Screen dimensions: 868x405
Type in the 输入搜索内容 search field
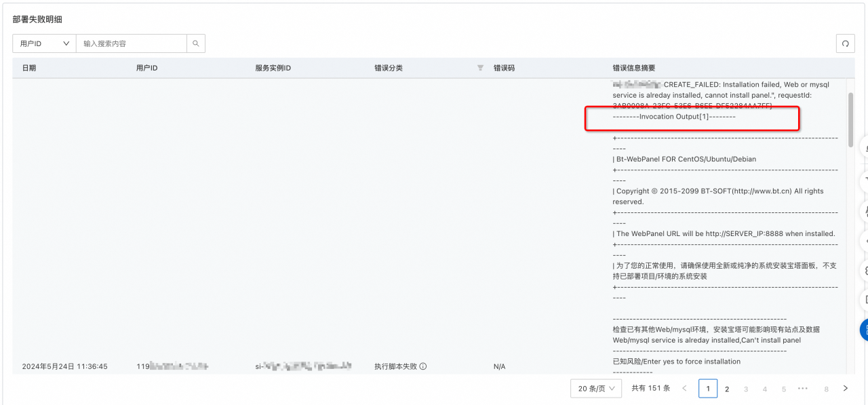pyautogui.click(x=131, y=43)
